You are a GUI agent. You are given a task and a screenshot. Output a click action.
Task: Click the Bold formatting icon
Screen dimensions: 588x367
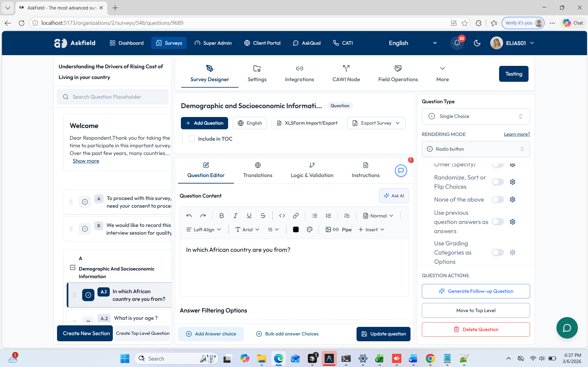221,216
